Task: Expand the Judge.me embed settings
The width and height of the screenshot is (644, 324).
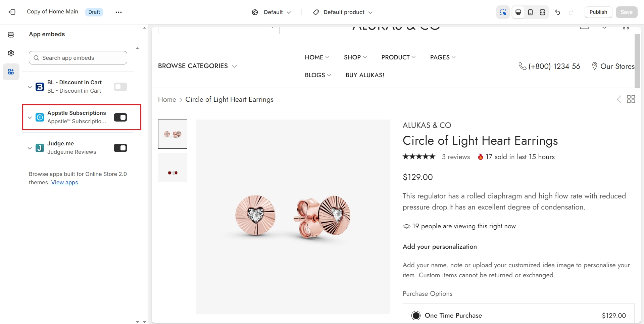Action: (30, 148)
